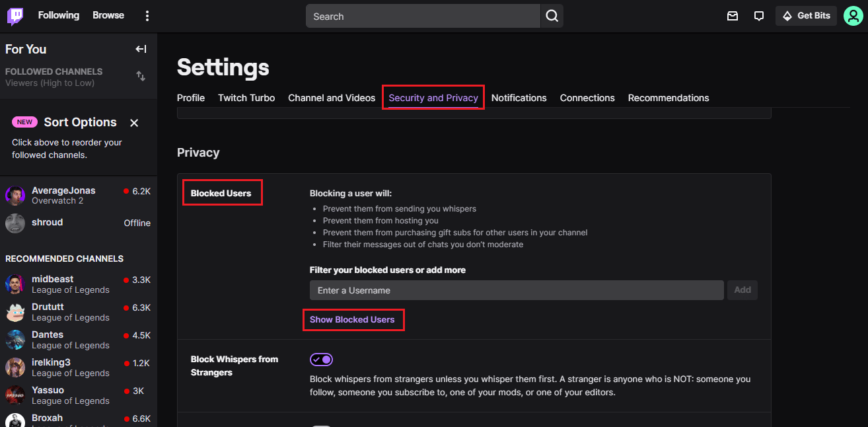This screenshot has width=868, height=427.
Task: Toggle Block Whispers from Strangers switch
Action: [321, 360]
